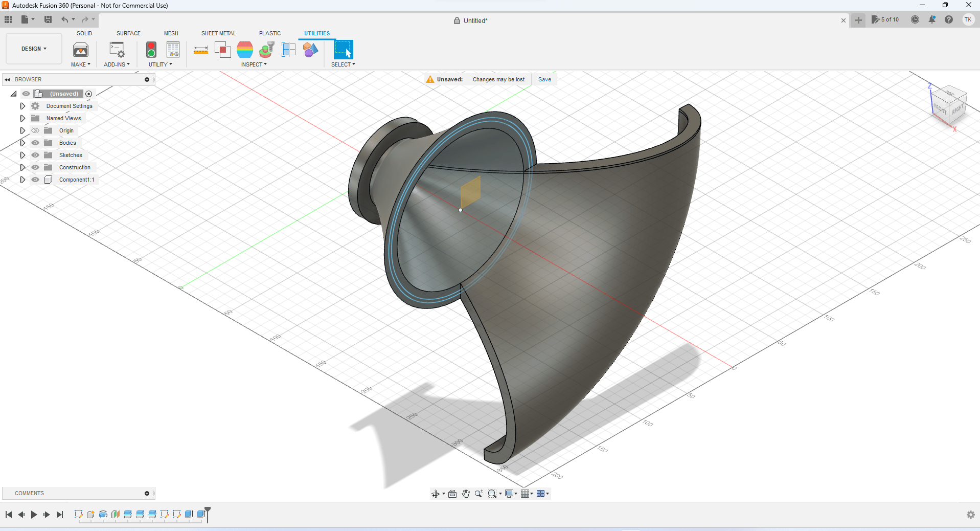Open the Change Parameters table icon

(x=173, y=50)
